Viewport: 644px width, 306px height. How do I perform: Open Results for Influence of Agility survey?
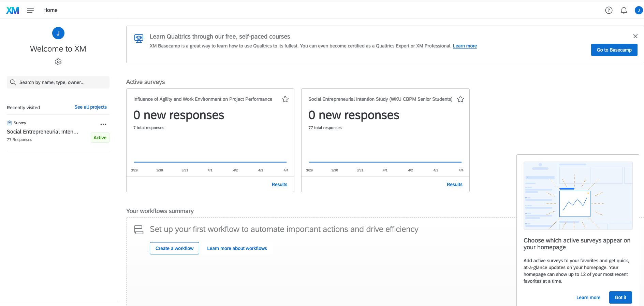280,184
